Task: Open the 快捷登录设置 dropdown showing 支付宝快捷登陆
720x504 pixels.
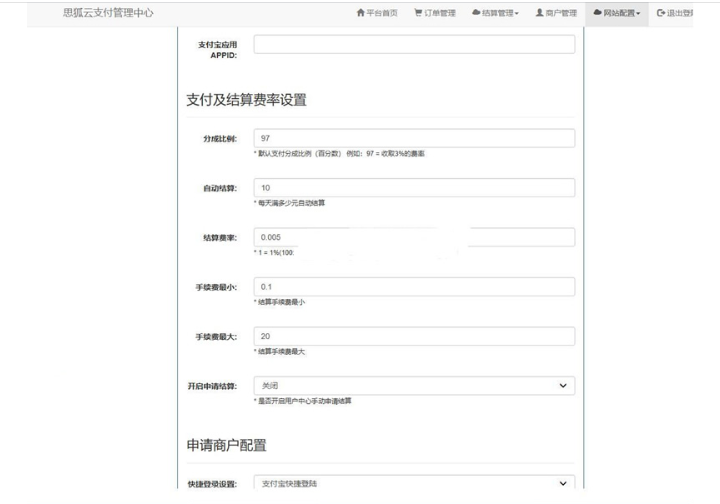Action: (414, 484)
